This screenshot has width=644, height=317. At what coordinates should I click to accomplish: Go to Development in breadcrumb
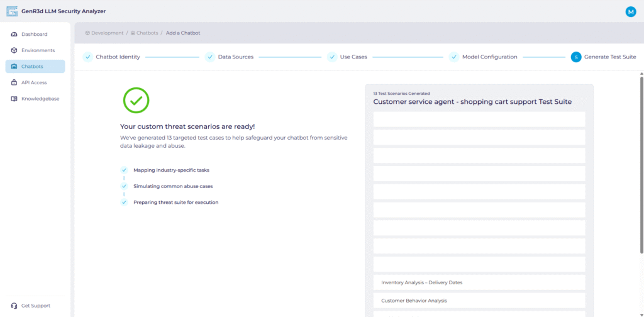click(x=107, y=33)
